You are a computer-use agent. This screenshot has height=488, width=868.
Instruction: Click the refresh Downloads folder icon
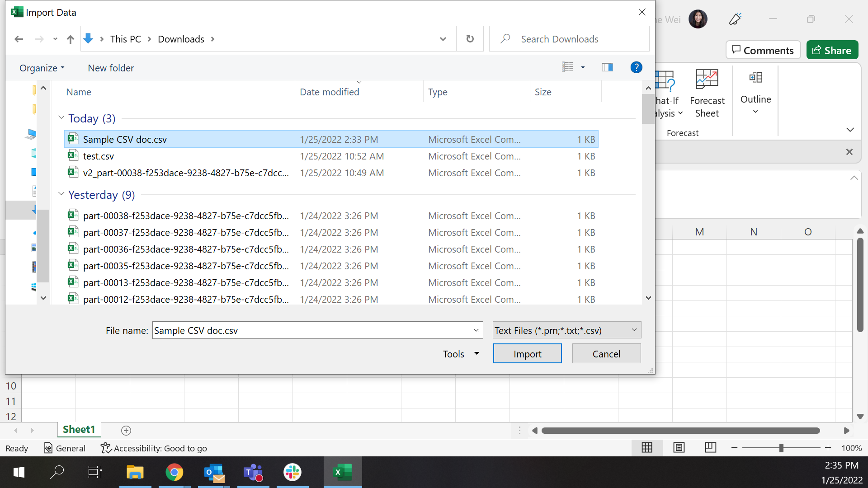(470, 39)
